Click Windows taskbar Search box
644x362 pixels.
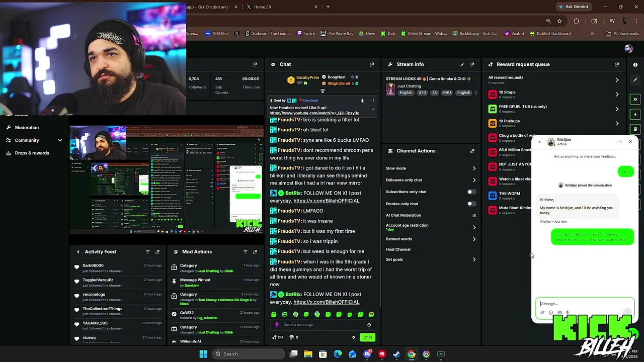[248, 354]
